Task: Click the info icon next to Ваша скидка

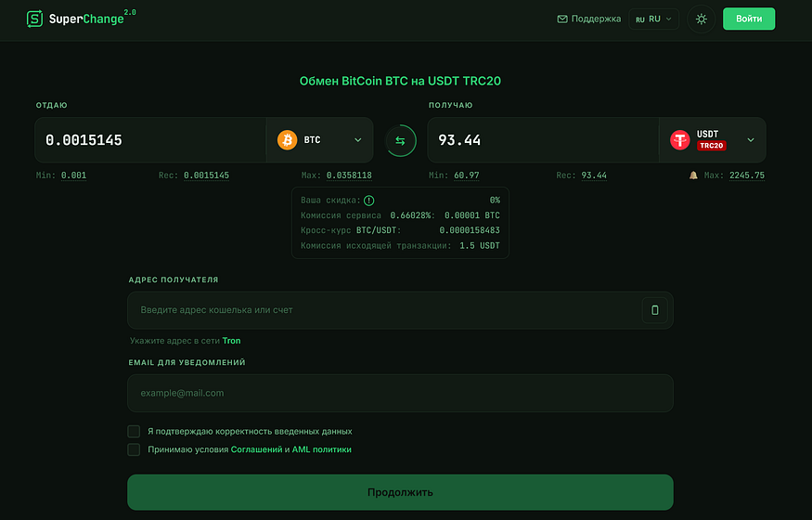Action: (368, 201)
